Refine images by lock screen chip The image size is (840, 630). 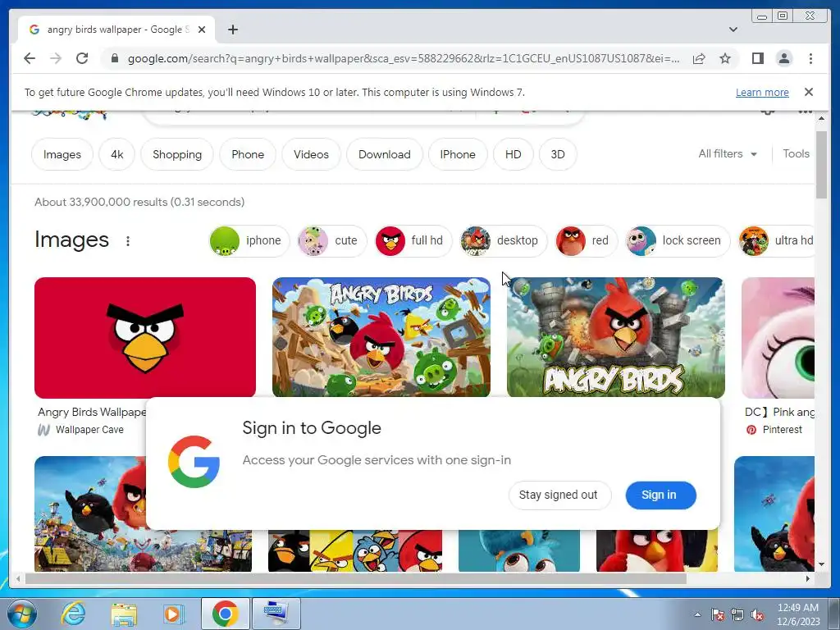678,240
